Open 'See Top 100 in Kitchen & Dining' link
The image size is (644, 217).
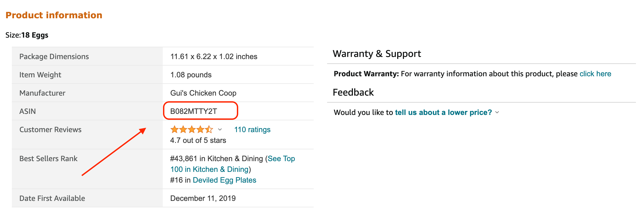233,164
